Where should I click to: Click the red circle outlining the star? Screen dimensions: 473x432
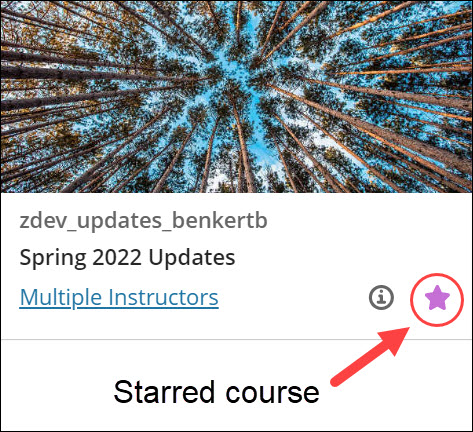click(437, 299)
